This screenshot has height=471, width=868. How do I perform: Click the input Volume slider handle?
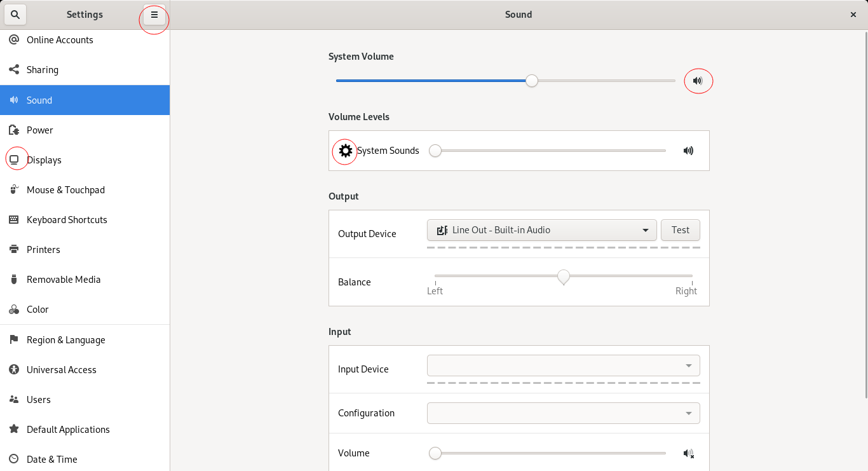[x=435, y=453]
